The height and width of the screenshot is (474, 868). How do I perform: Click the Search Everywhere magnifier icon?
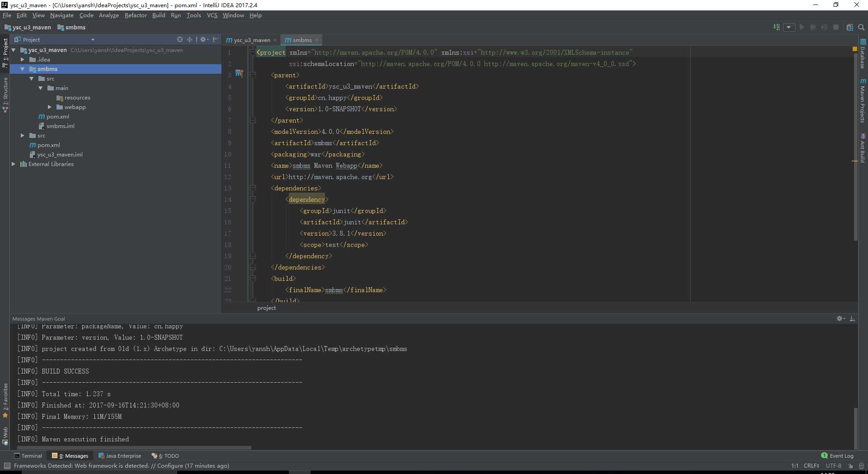click(861, 27)
